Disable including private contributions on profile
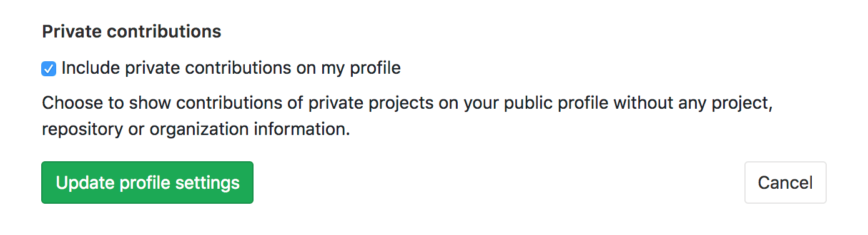Viewport: 868px width, 235px height. point(49,69)
